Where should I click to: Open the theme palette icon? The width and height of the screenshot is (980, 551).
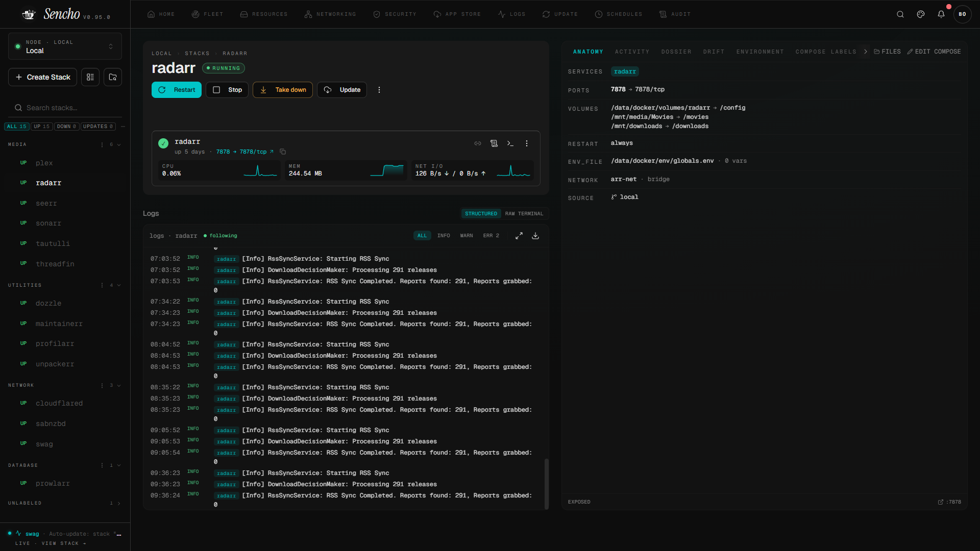point(921,14)
